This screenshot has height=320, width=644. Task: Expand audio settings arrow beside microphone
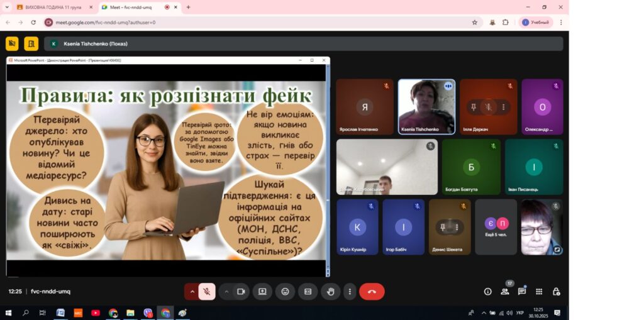point(192,292)
